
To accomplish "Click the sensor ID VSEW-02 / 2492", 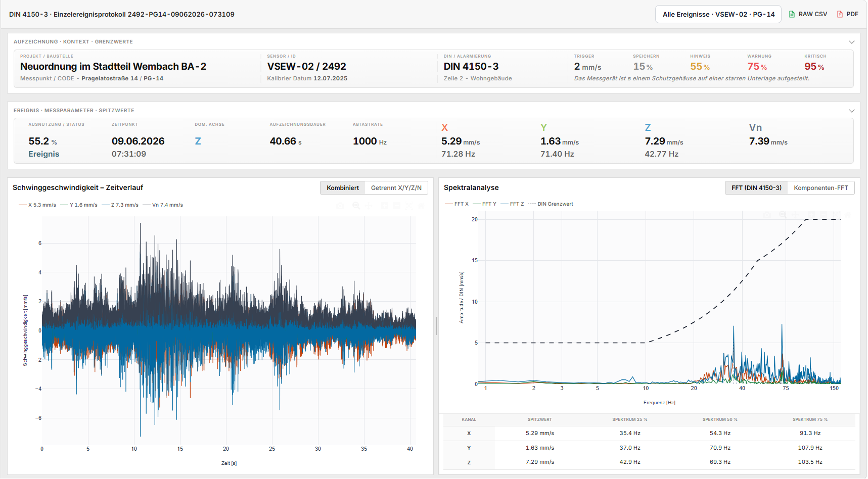I will (x=307, y=66).
